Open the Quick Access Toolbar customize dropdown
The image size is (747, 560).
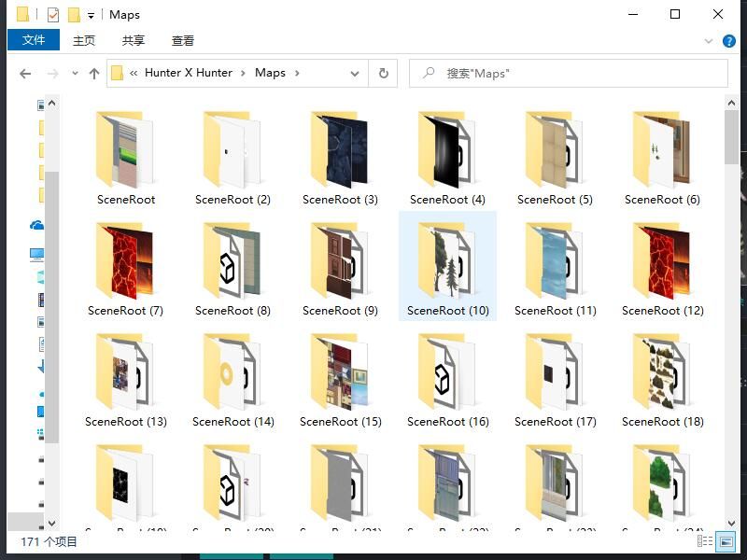click(x=91, y=15)
